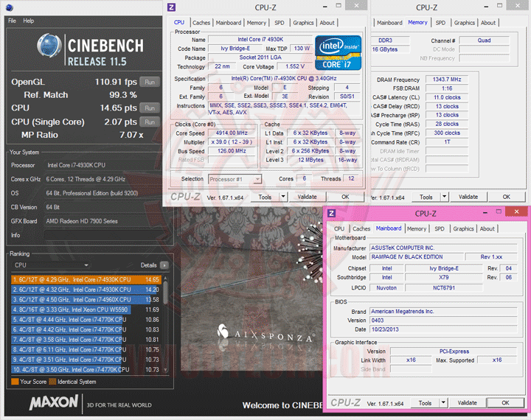This screenshot has height=420, width=531.
Task: Open Caches tab in pink CPU-Z window
Action: pyautogui.click(x=361, y=228)
